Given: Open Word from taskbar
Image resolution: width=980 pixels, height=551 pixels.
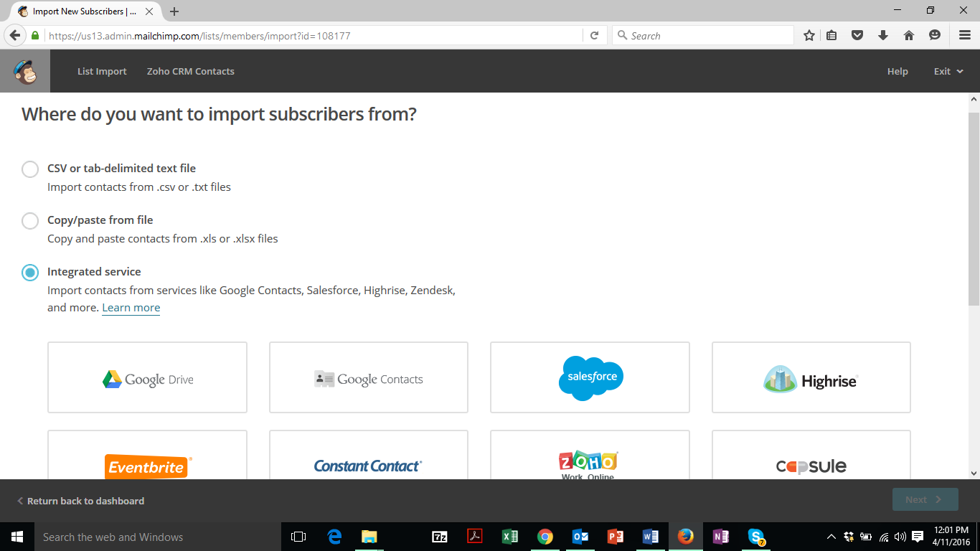Looking at the screenshot, I should [651, 537].
